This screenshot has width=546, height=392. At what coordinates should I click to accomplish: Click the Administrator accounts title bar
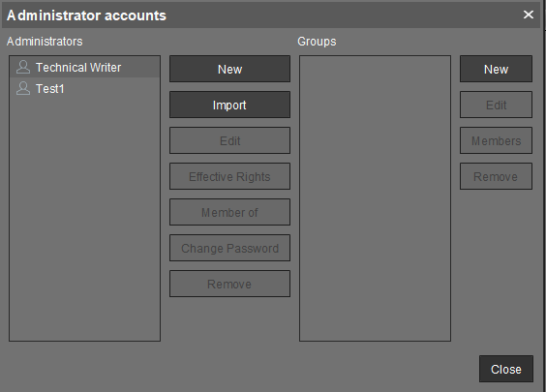pyautogui.click(x=272, y=15)
